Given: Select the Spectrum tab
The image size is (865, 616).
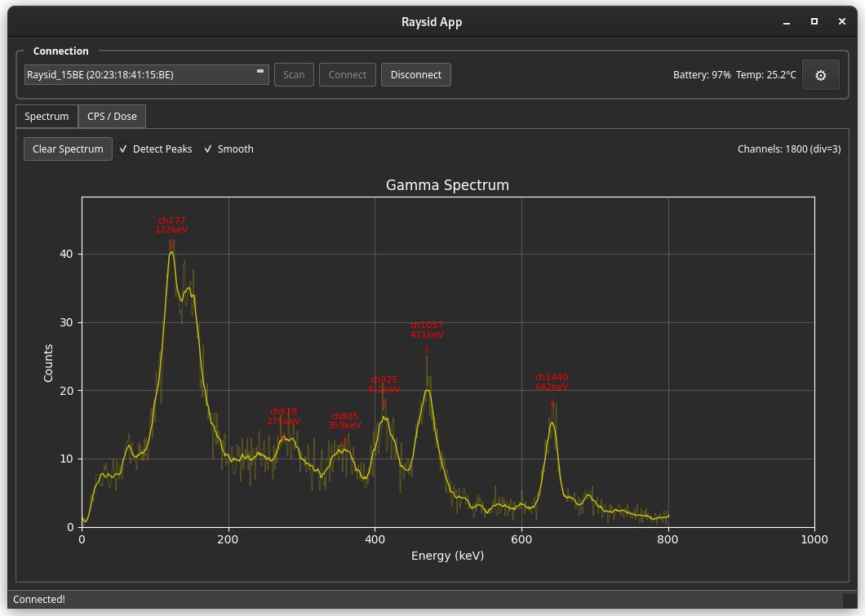Looking at the screenshot, I should coord(47,116).
